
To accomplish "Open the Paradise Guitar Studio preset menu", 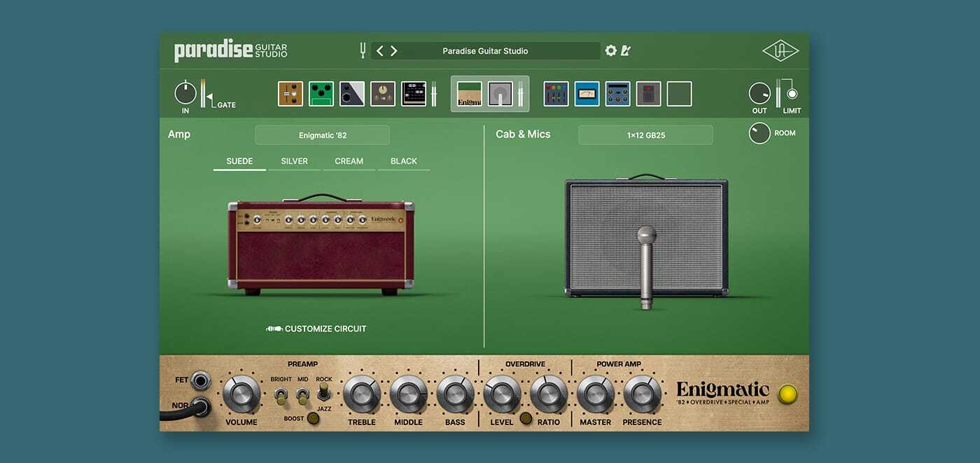I will (485, 51).
